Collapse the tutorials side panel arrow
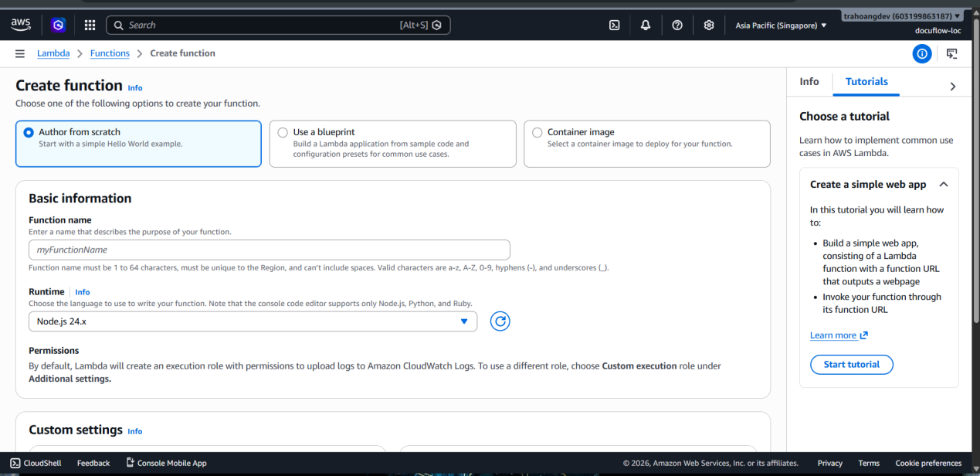This screenshot has width=980, height=476. (952, 87)
